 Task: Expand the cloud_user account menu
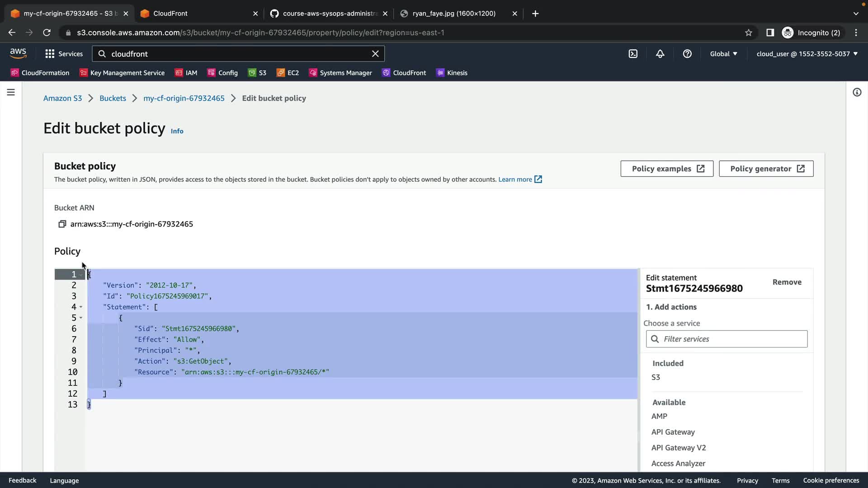pos(807,54)
